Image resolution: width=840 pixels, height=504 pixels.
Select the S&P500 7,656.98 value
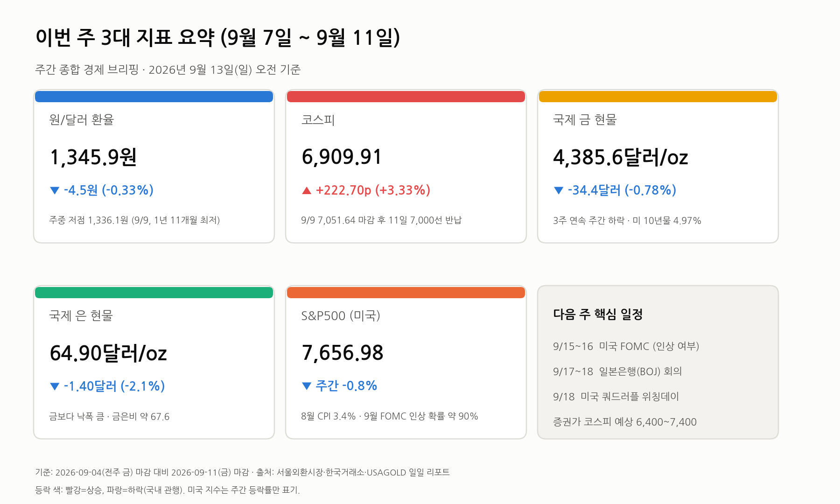coord(343,353)
